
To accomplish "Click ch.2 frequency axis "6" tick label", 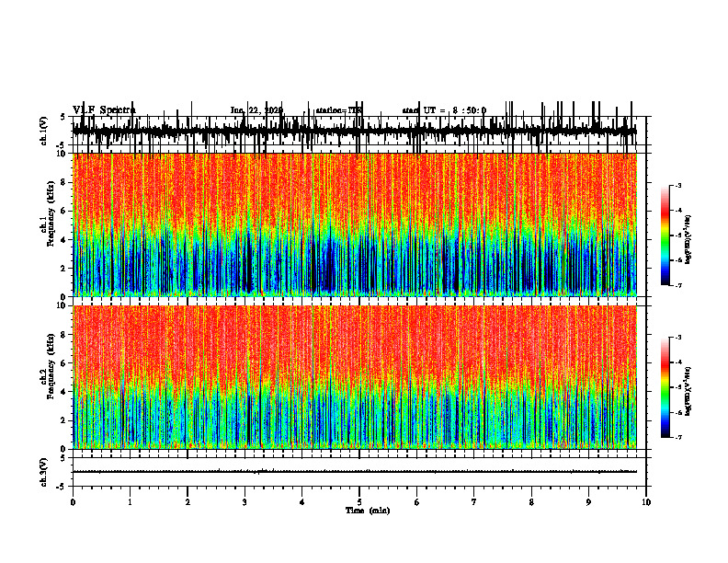I will [64, 363].
